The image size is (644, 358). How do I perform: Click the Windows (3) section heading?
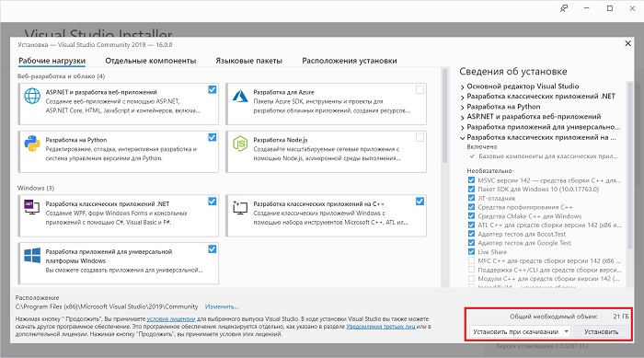click(36, 188)
